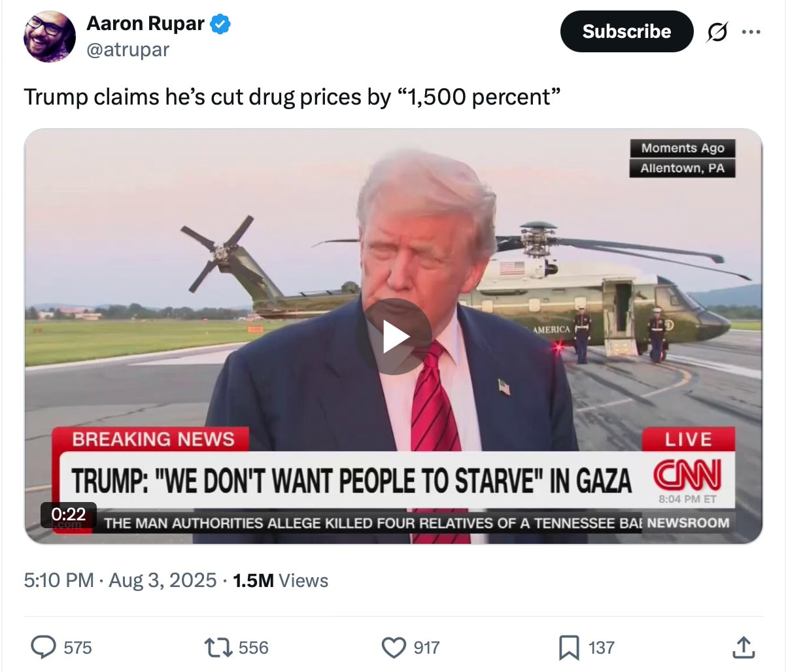Open the post timestamp 5:10 PM link
Screen dimensions: 786x672
(59, 580)
